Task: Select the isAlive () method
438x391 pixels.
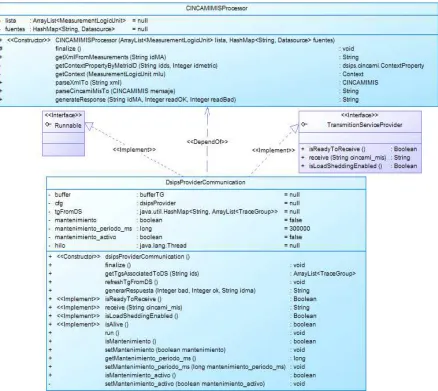Action: click(117, 324)
